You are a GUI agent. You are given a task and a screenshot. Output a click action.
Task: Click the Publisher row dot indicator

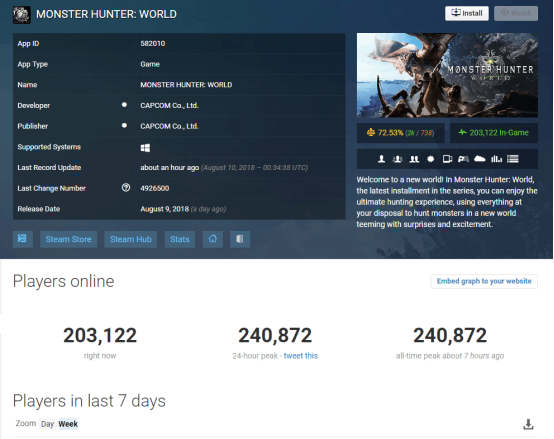[x=124, y=125]
